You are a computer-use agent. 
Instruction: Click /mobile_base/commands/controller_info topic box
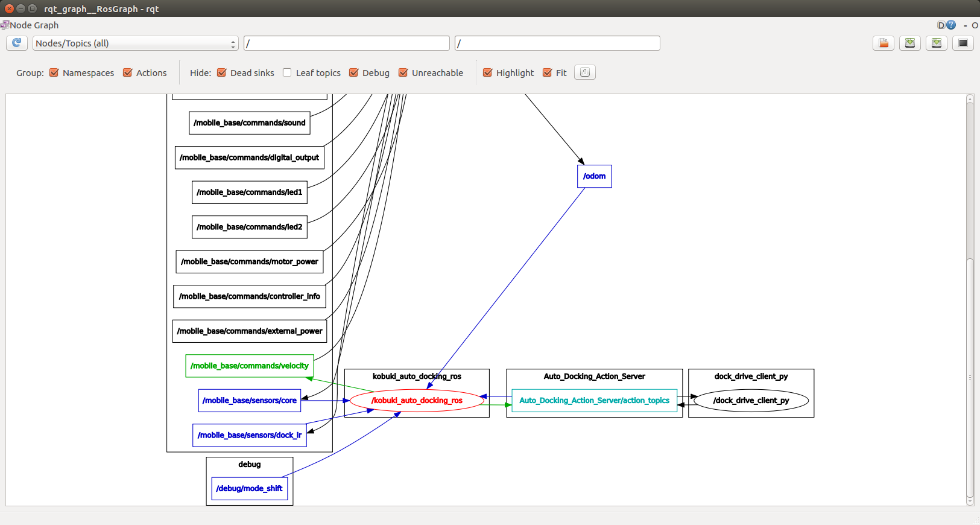tap(250, 296)
